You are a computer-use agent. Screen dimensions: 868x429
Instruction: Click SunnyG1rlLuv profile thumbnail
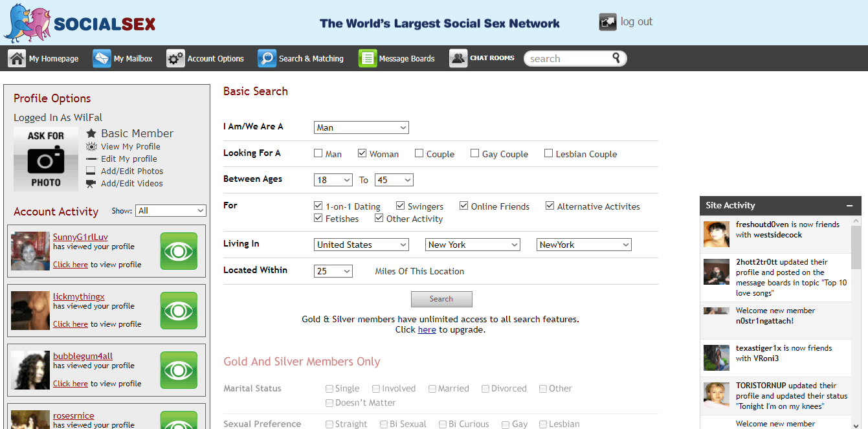tap(30, 251)
